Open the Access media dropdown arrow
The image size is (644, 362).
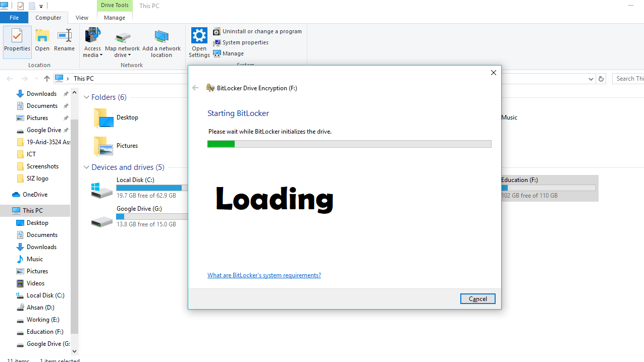click(x=100, y=55)
